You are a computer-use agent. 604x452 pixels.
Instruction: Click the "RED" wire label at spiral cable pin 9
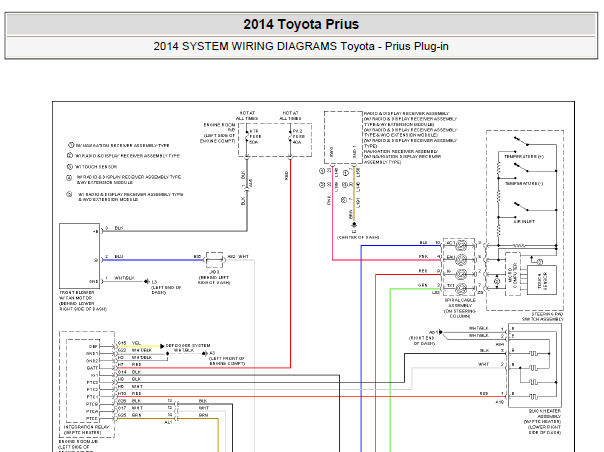coord(423,271)
